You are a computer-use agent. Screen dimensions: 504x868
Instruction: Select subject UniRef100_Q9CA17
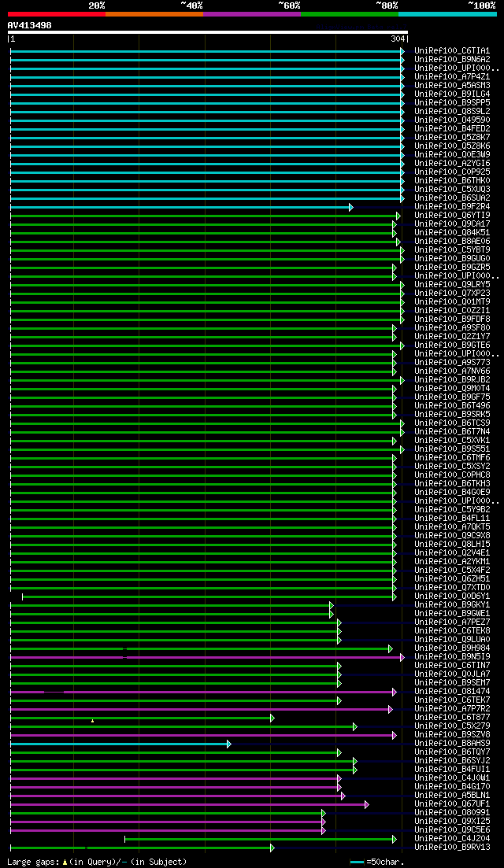(452, 224)
